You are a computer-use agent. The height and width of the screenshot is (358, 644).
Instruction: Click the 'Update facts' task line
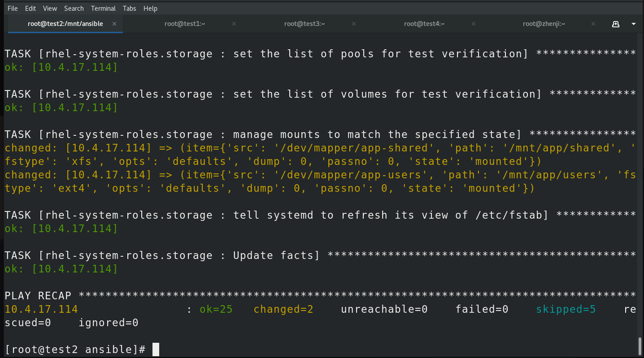coord(320,255)
